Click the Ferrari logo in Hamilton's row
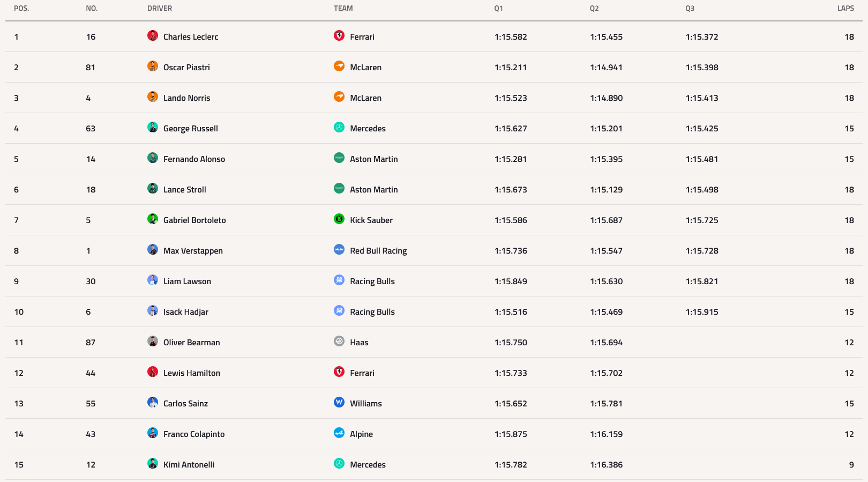The width and height of the screenshot is (868, 482). (x=339, y=372)
